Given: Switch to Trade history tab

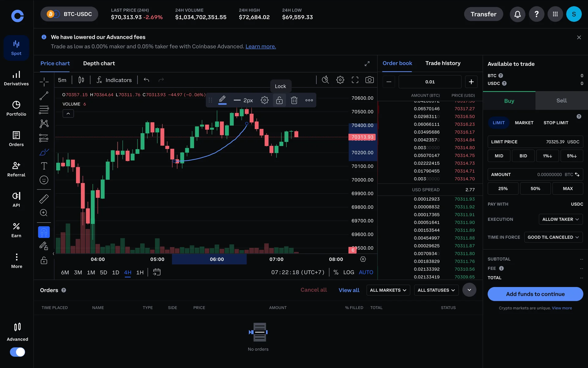Looking at the screenshot, I should pyautogui.click(x=443, y=63).
